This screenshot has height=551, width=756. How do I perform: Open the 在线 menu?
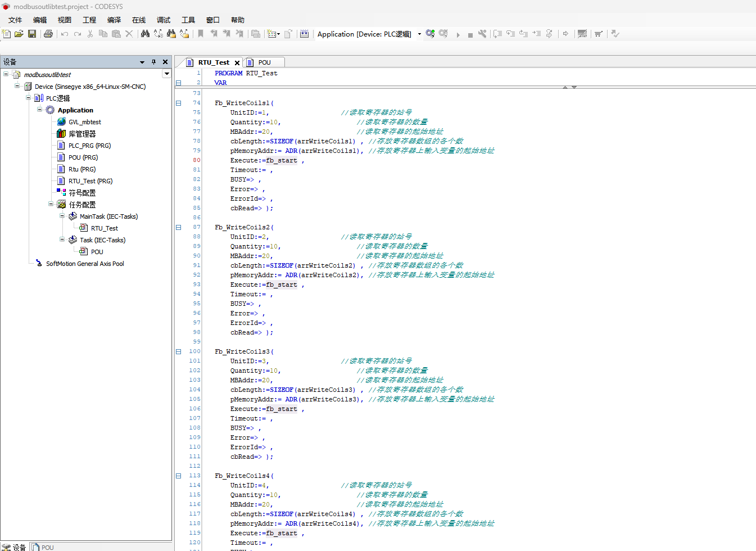[x=139, y=20]
